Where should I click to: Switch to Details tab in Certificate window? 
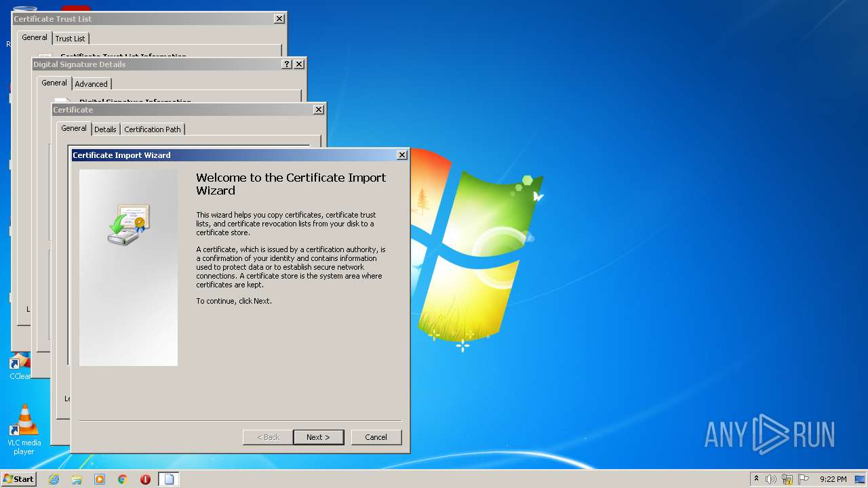coord(105,129)
